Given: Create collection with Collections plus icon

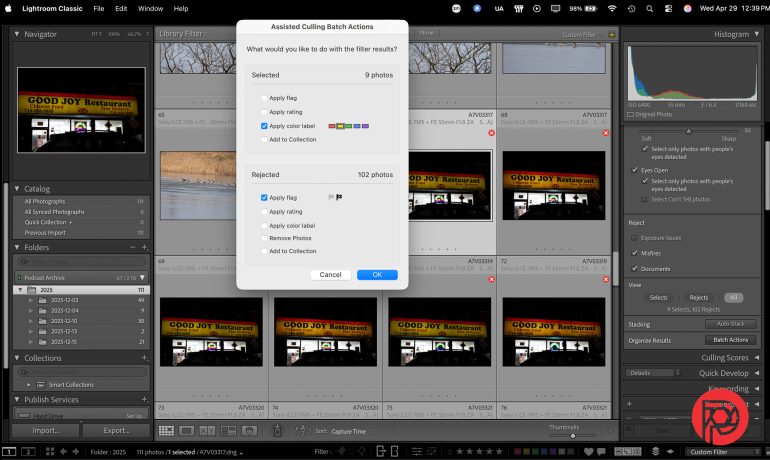Looking at the screenshot, I should point(144,358).
